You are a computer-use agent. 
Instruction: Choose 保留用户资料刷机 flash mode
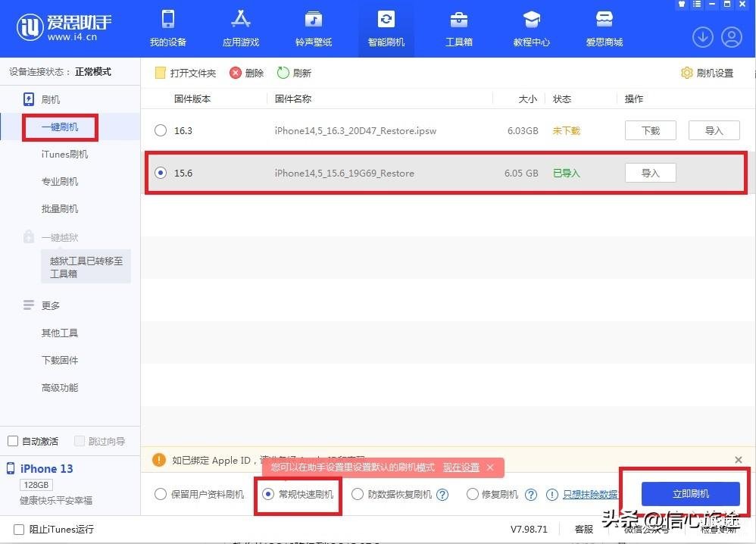pyautogui.click(x=161, y=495)
